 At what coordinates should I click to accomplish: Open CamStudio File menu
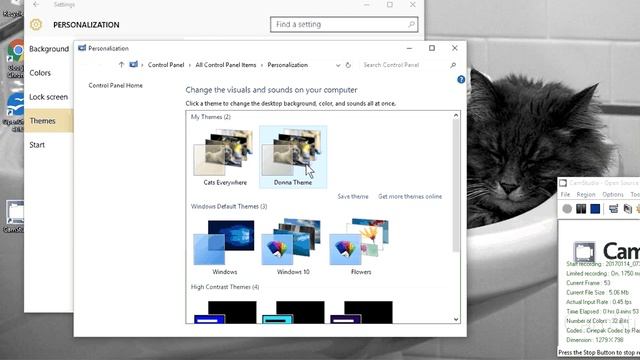coord(565,194)
